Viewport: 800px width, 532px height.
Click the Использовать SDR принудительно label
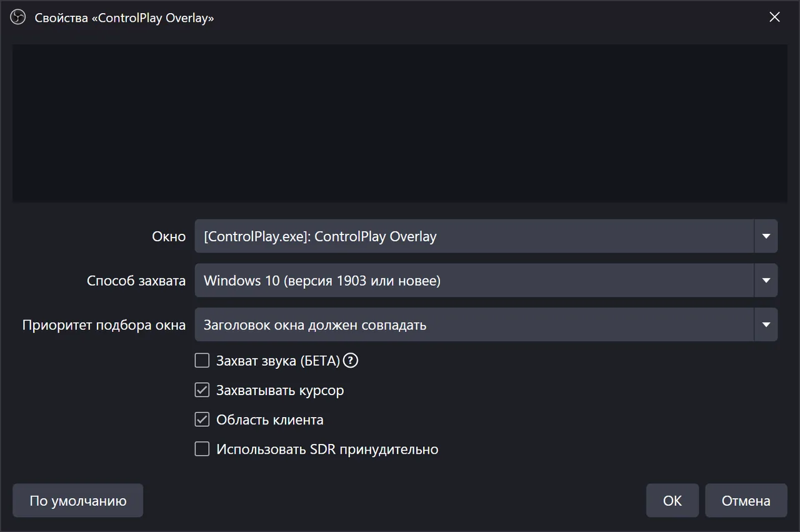click(327, 449)
